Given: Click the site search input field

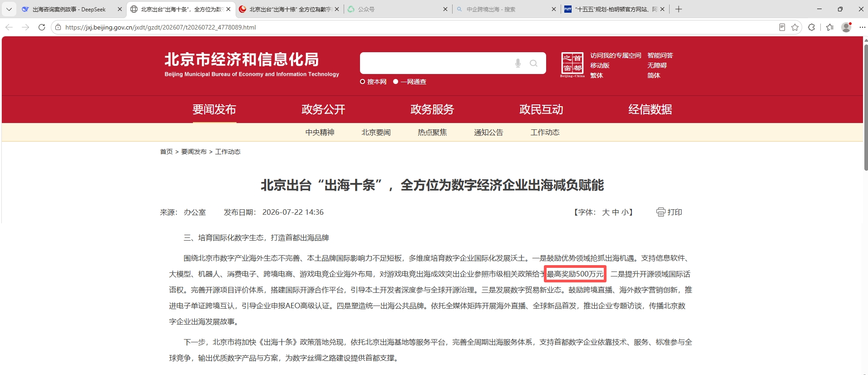Looking at the screenshot, I should (x=435, y=63).
